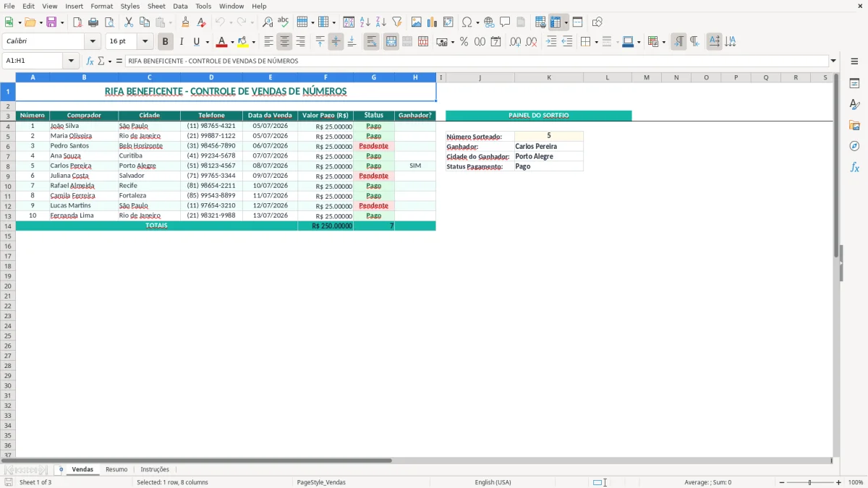Apply the red Font Color swatch
Viewport: 868px width, 488px height.
pyautogui.click(x=222, y=42)
